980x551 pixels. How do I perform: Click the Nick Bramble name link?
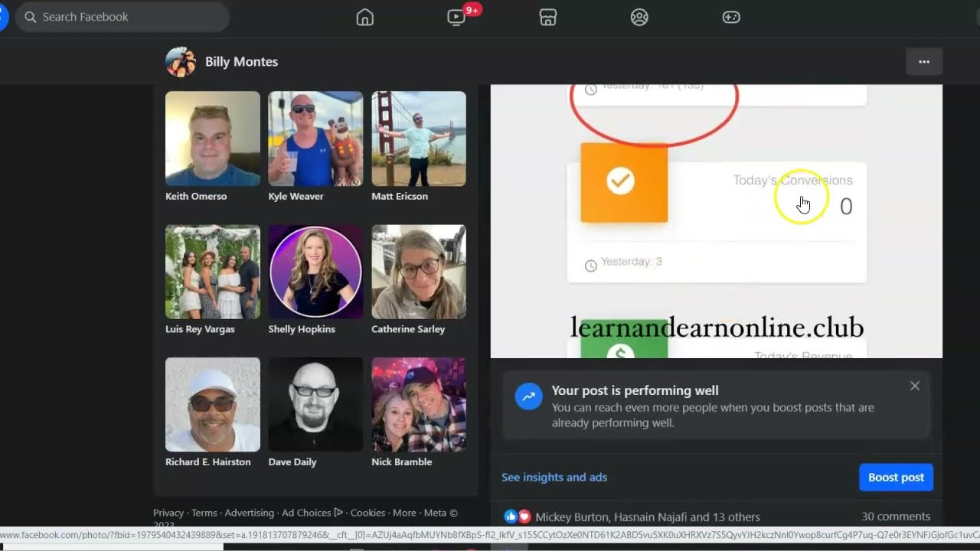coord(402,462)
